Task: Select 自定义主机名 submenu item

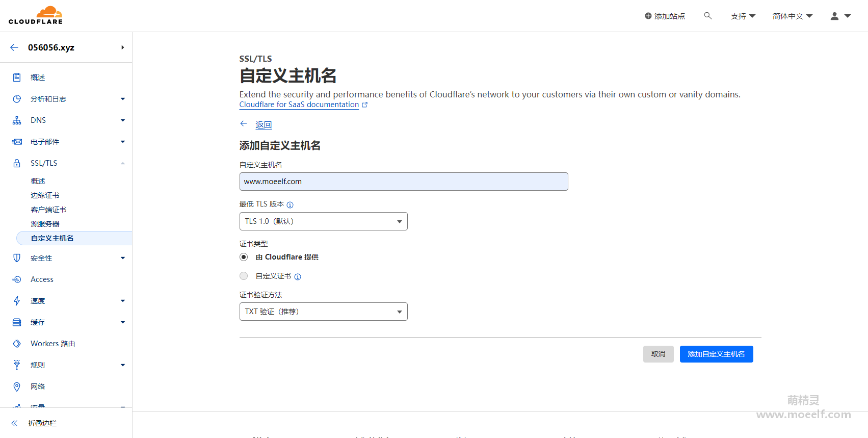Action: (74, 238)
